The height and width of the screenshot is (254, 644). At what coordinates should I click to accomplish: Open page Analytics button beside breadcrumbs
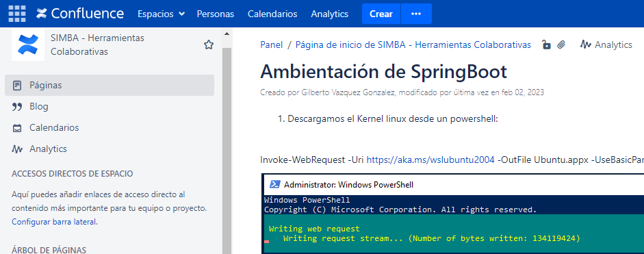[606, 45]
